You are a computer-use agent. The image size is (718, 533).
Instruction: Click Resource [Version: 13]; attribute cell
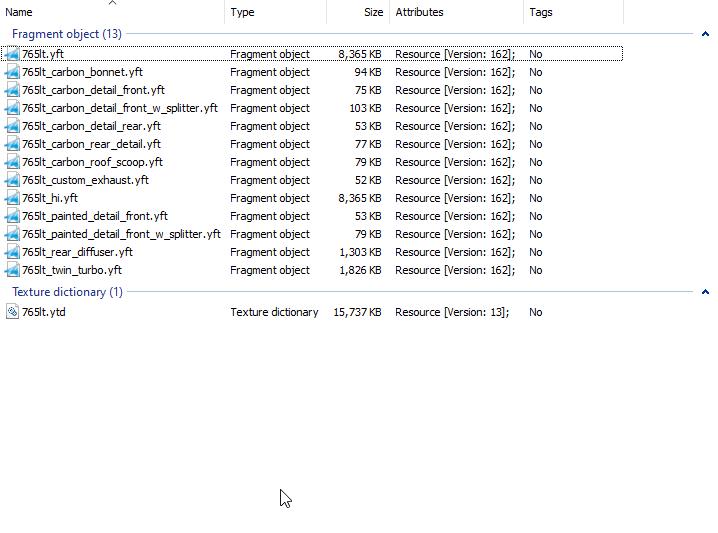[452, 312]
